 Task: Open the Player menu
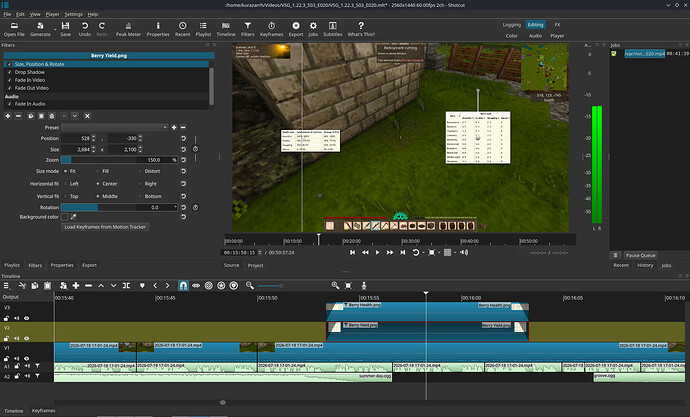coord(52,14)
